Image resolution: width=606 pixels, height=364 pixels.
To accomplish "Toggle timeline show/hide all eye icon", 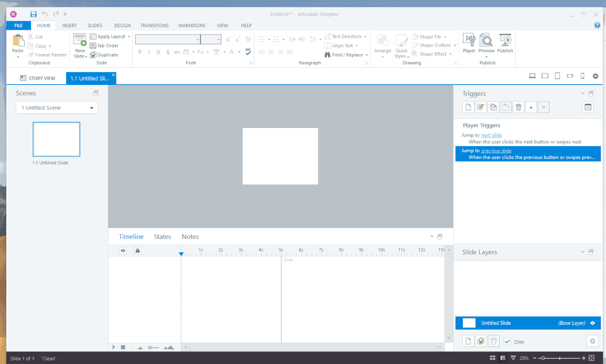I will click(x=123, y=250).
